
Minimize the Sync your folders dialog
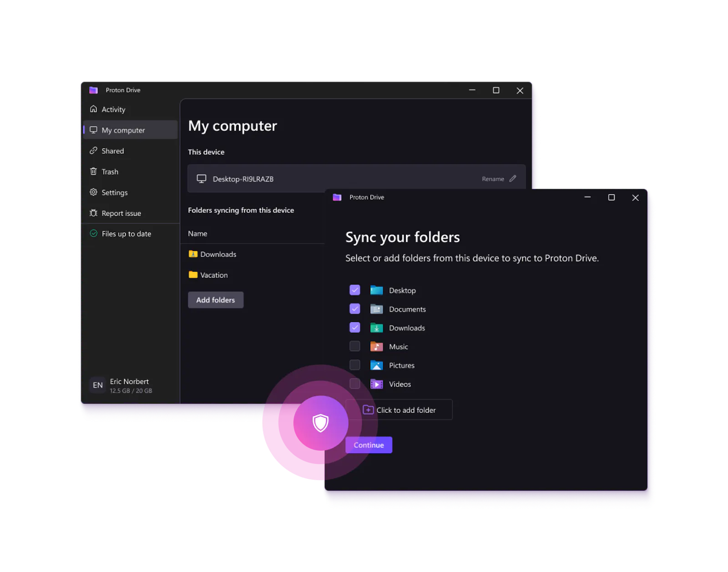(587, 197)
